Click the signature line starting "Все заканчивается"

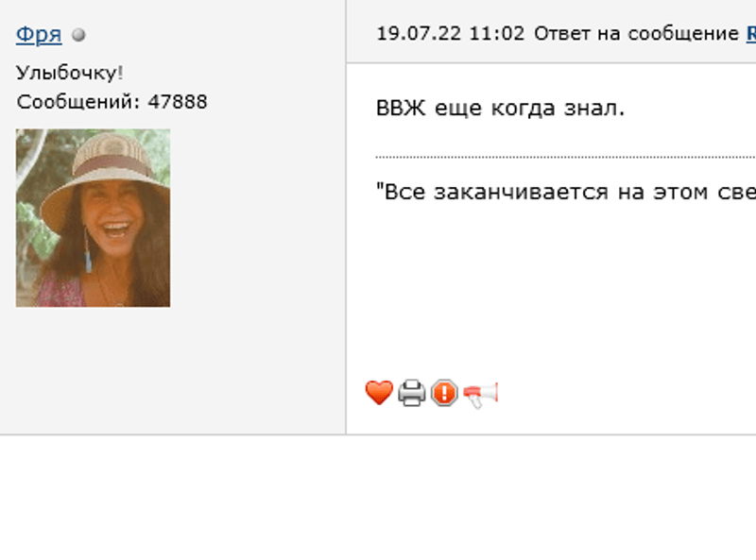tap(565, 192)
